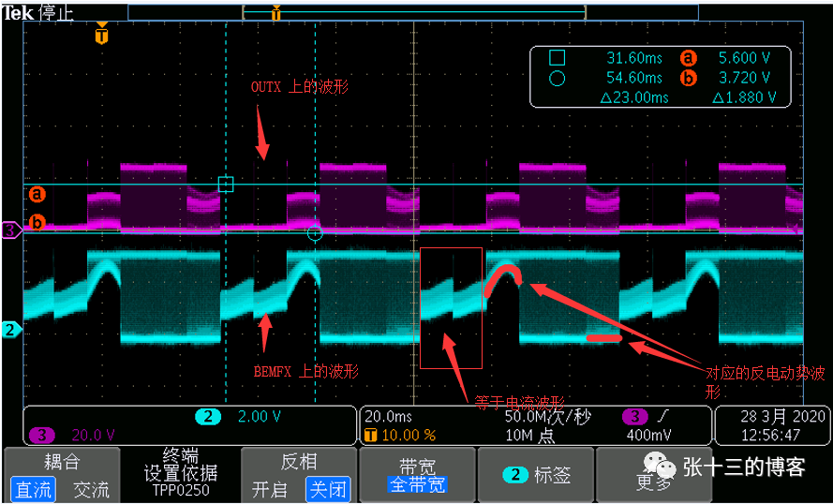Viewport: 833px width, 504px height.
Task: Click cursor a badge in readout box
Action: (688, 57)
